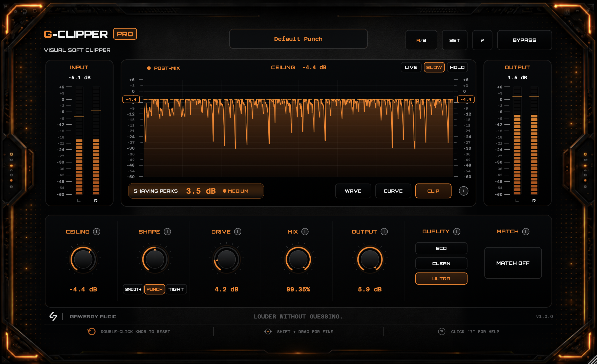The width and height of the screenshot is (597, 364).
Task: Switch meter to LIVE mode
Action: [x=411, y=67]
